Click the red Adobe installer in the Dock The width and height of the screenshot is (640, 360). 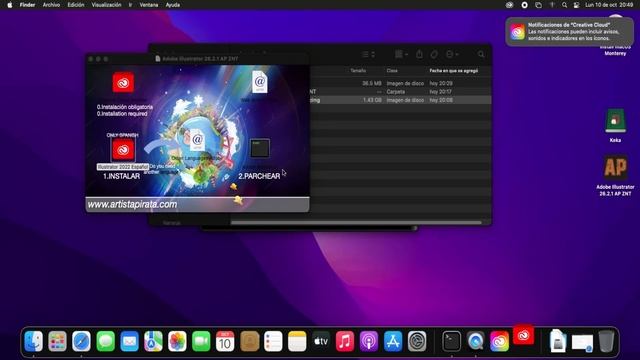point(524,335)
